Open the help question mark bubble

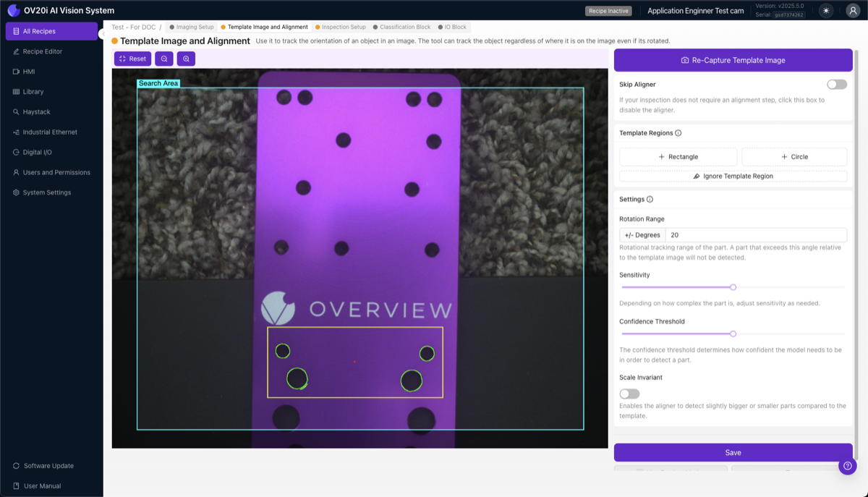[847, 466]
